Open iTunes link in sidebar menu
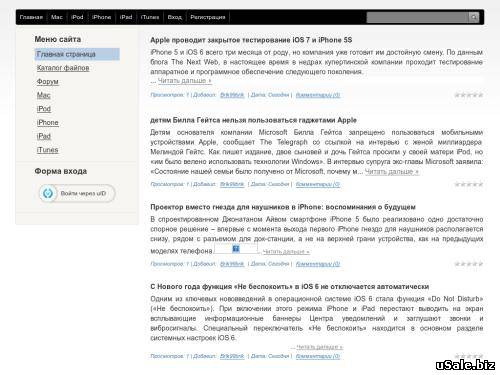This screenshot has height=375, width=500. (x=47, y=150)
